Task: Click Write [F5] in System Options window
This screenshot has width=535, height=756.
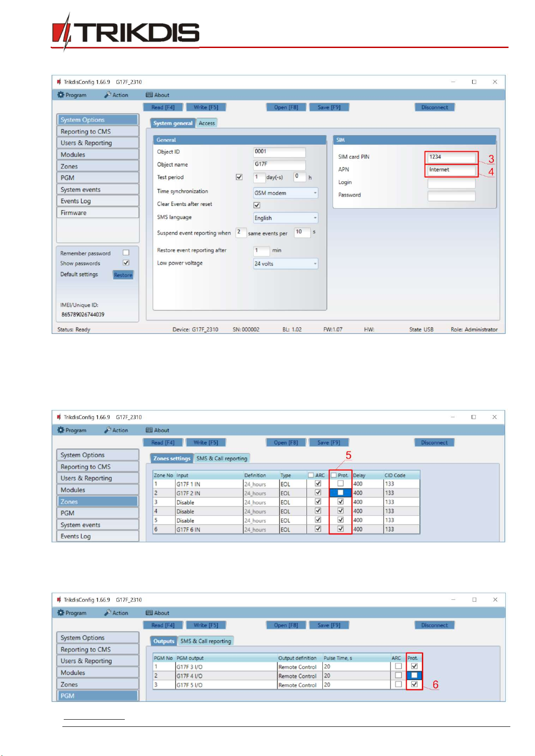Action: pyautogui.click(x=206, y=107)
